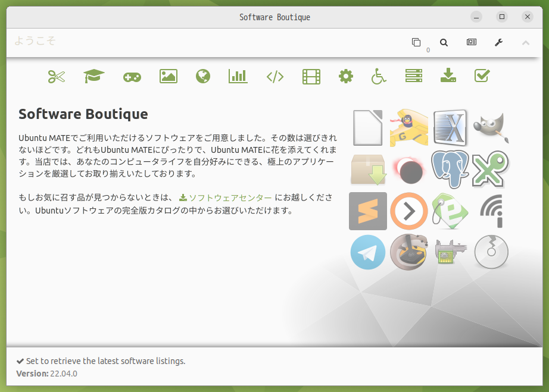Collapse the header using the up chevron
The image size is (549, 392).
[526, 43]
